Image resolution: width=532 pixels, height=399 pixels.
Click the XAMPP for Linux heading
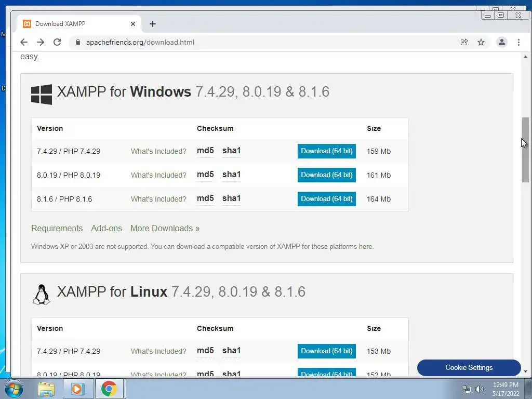coord(181,292)
